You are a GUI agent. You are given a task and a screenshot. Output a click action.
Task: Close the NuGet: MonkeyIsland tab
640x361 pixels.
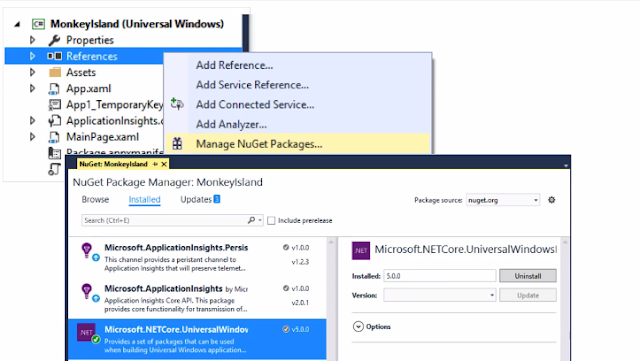(x=164, y=164)
